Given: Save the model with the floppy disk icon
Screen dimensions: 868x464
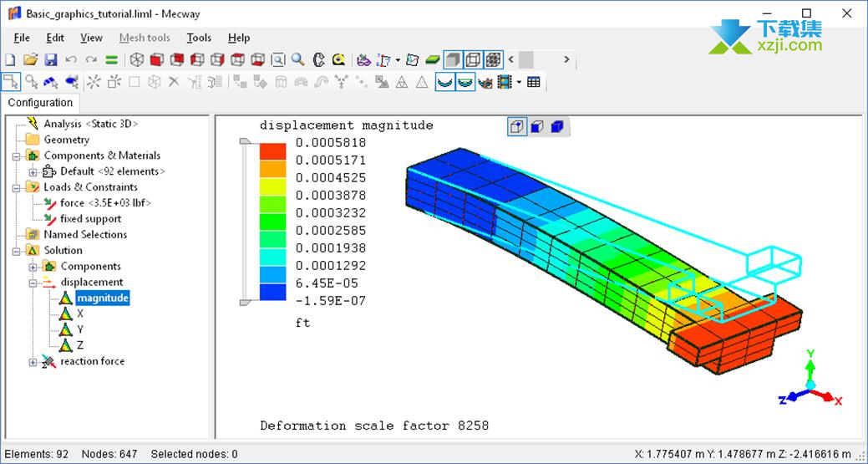Looking at the screenshot, I should click(50, 59).
